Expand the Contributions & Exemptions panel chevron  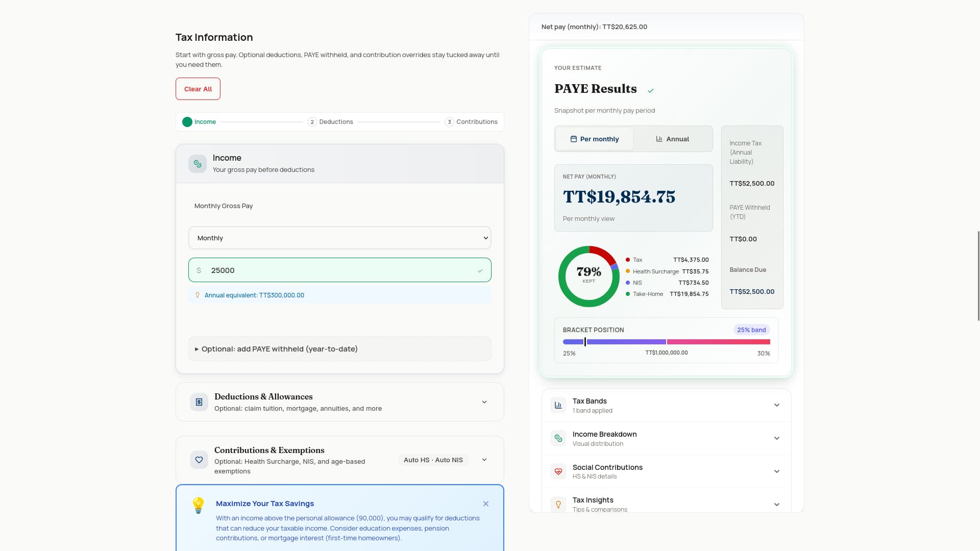pyautogui.click(x=484, y=460)
